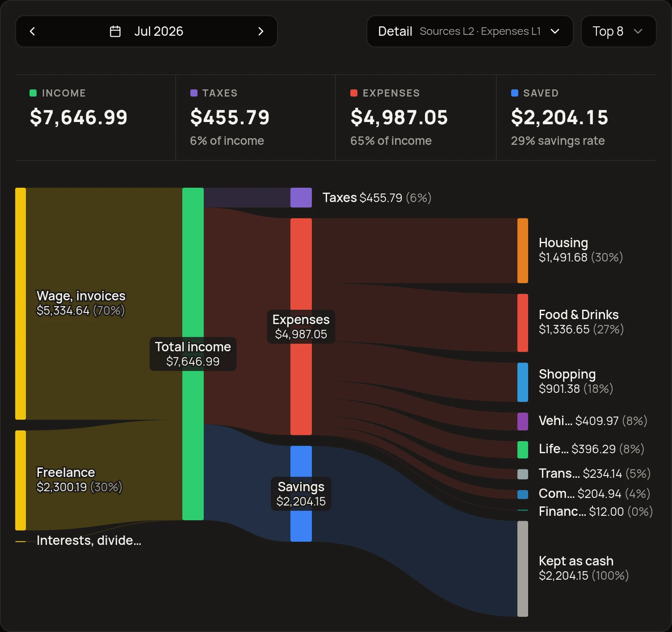
Task: Select the purple Taxes node block
Action: 301,198
